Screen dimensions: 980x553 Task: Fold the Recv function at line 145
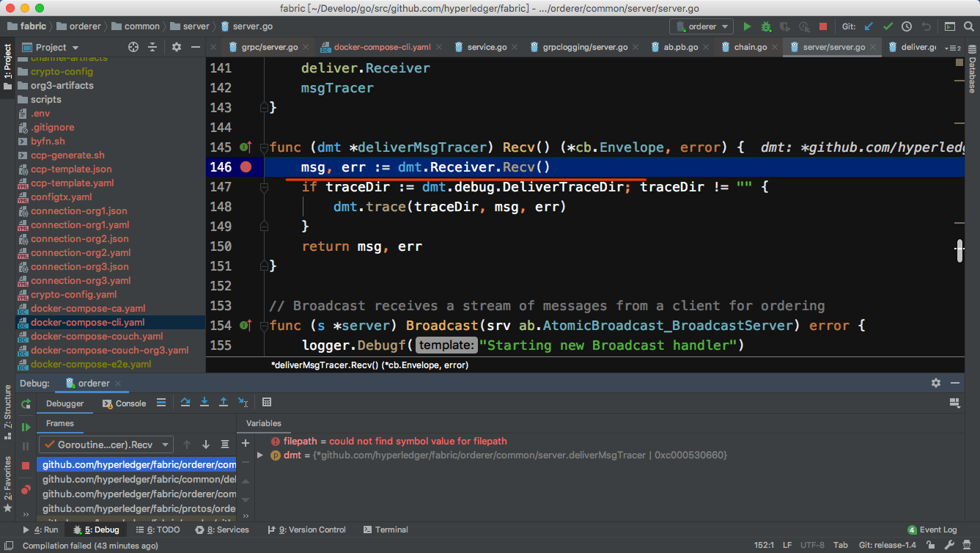point(265,147)
